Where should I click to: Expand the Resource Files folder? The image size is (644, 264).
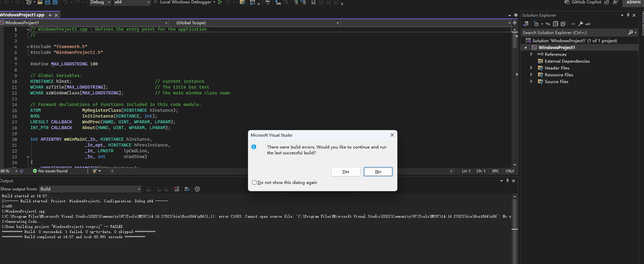tap(531, 75)
